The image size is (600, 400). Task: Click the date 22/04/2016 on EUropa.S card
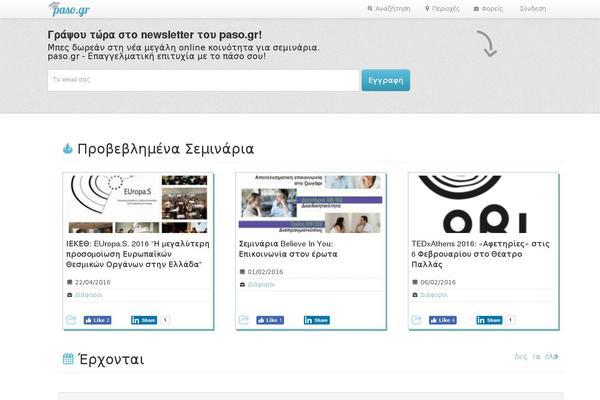(93, 282)
